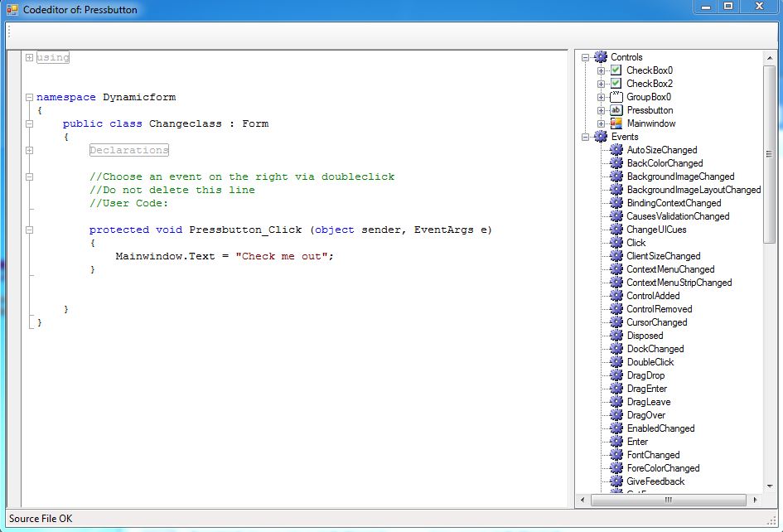Click the gear icon beside ChangeUICues
This screenshot has width=783, height=532.
(616, 230)
